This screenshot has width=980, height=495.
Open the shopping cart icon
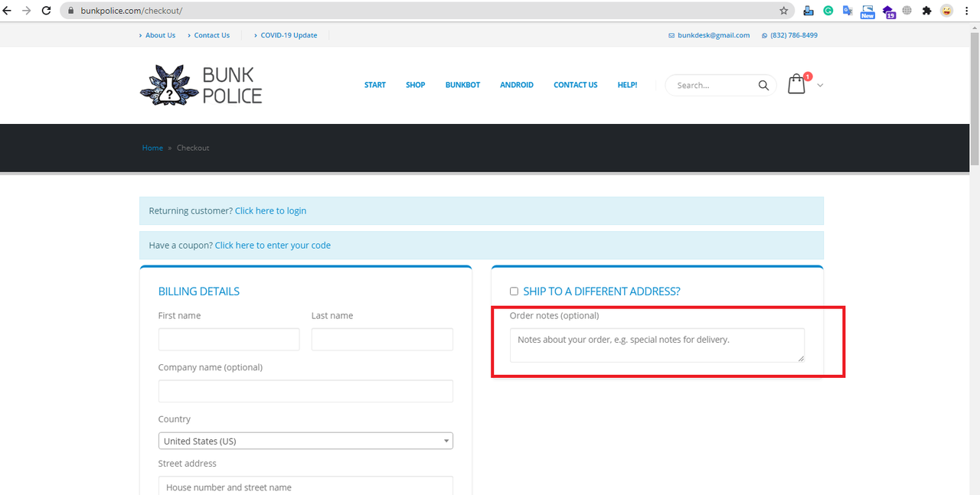797,84
